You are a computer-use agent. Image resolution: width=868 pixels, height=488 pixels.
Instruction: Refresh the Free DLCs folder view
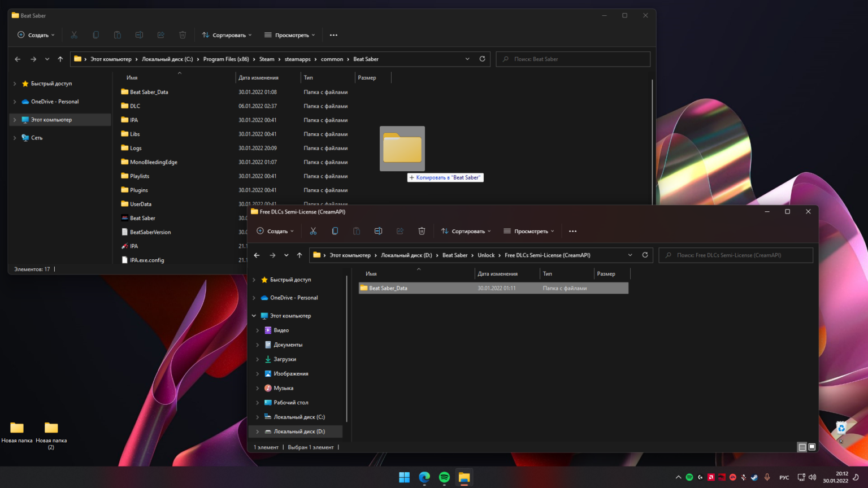point(645,255)
